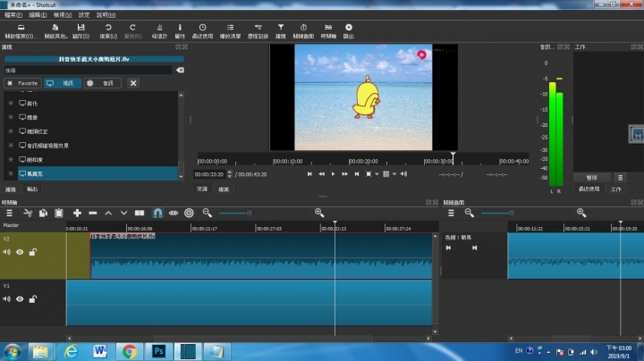644x361 pixels.
Task: Click the Play button in player
Action: pyautogui.click(x=333, y=174)
